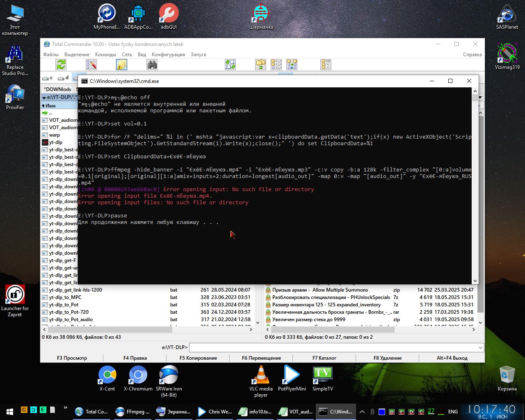The width and height of the screenshot is (525, 420).
Task: Expand taskbar quick-launch overflow chevron
Action: click(65, 408)
